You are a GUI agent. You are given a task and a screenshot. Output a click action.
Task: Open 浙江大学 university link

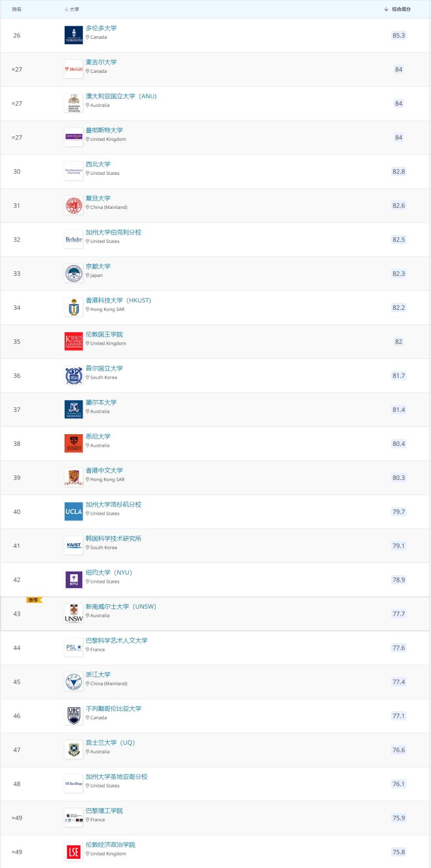coord(98,674)
